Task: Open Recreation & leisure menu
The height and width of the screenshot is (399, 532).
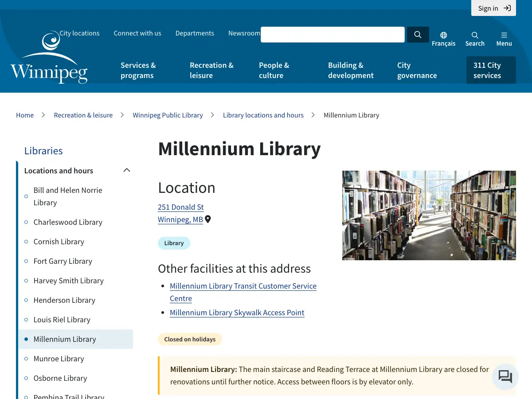Action: point(211,70)
